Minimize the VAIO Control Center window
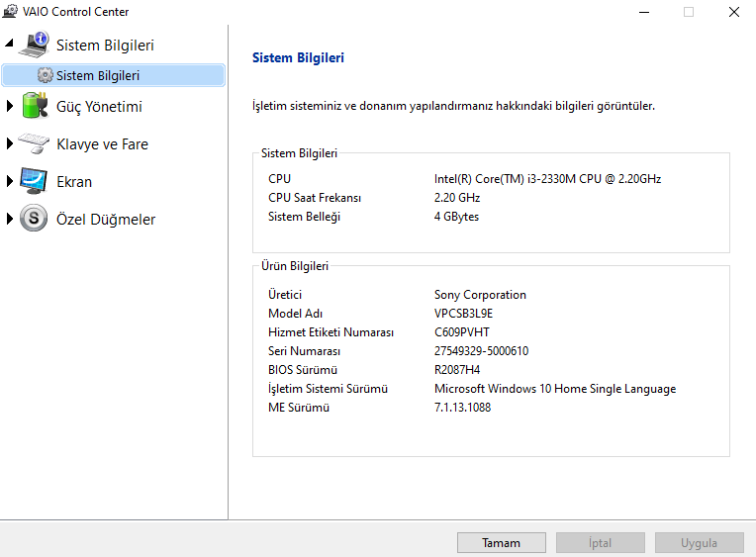 (x=644, y=12)
